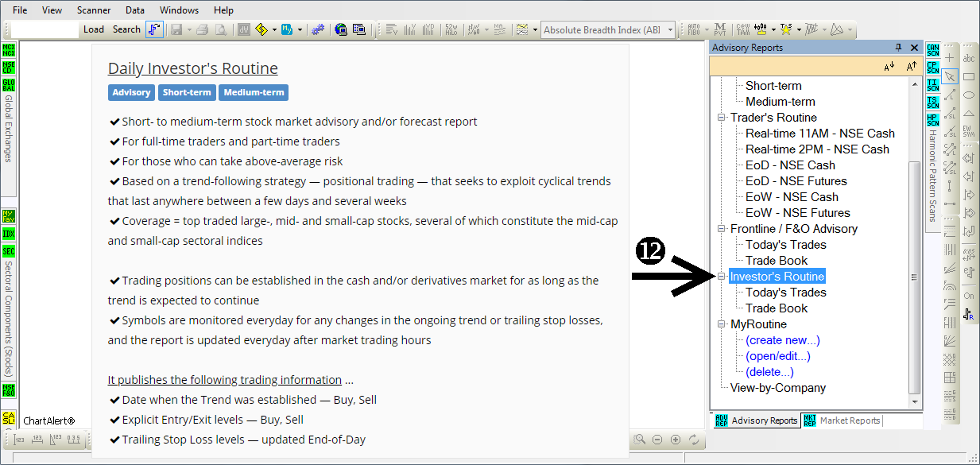Open dropdown arrow next to yellow diamond icon
This screenshot has width=980, height=465.
pos(274,30)
